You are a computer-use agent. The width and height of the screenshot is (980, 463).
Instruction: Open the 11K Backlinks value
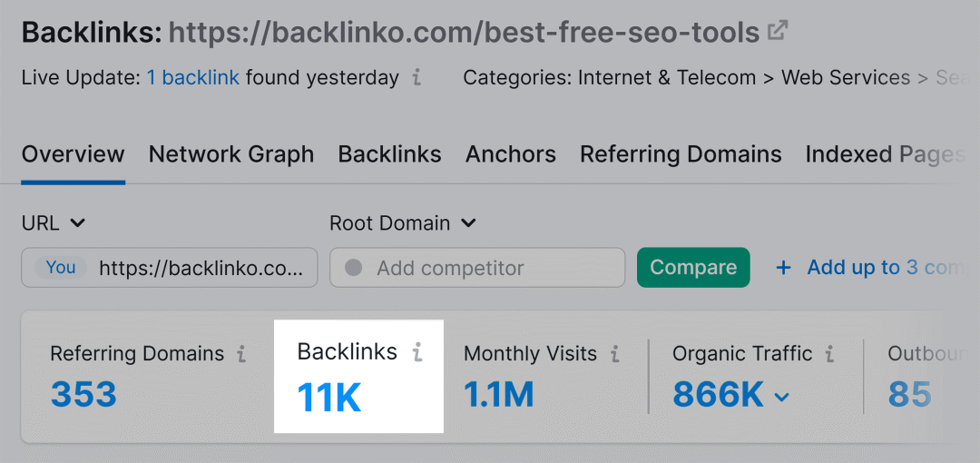pos(329,397)
